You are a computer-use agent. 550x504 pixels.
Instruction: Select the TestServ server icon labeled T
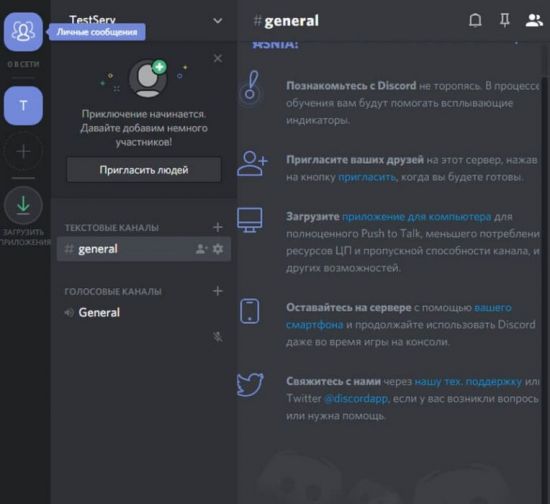point(23,106)
